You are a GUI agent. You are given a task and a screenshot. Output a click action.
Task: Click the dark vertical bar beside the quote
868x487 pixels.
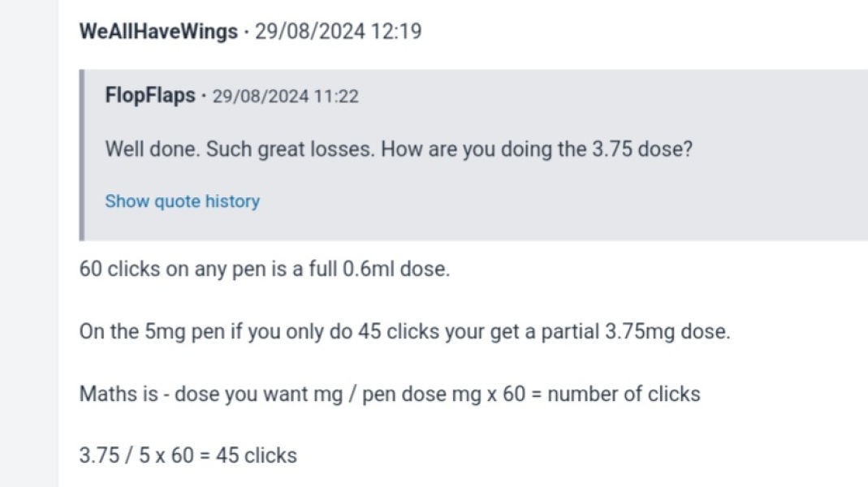[x=82, y=154]
